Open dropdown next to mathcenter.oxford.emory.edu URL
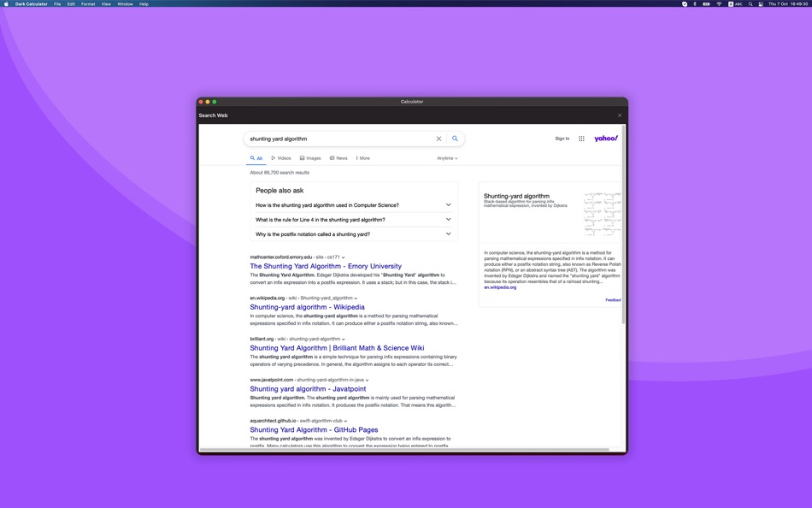 pos(343,257)
